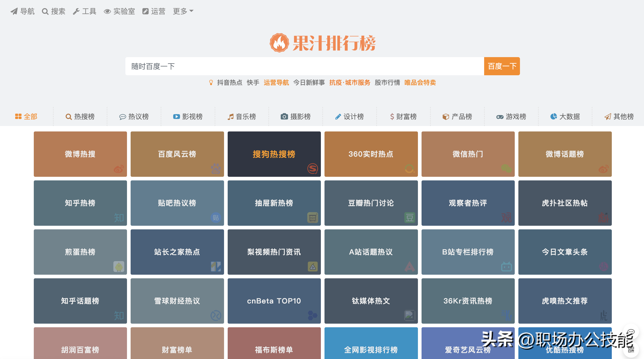Click the pear video icon on 梨视频热门资讯
Screen dimensions: 644x359
312,267
